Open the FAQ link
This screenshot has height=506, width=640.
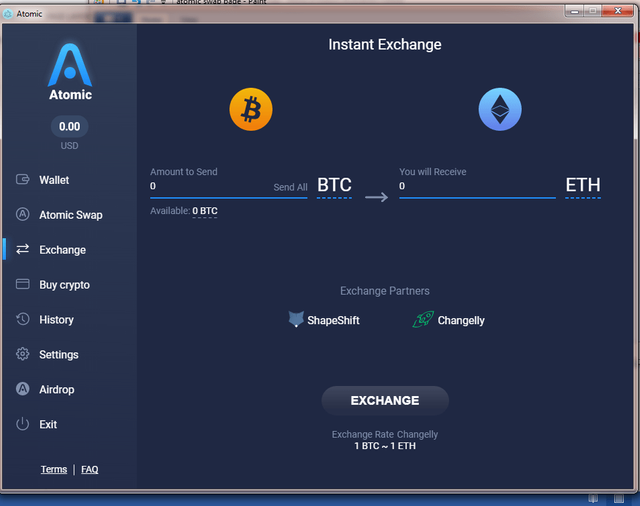[89, 469]
